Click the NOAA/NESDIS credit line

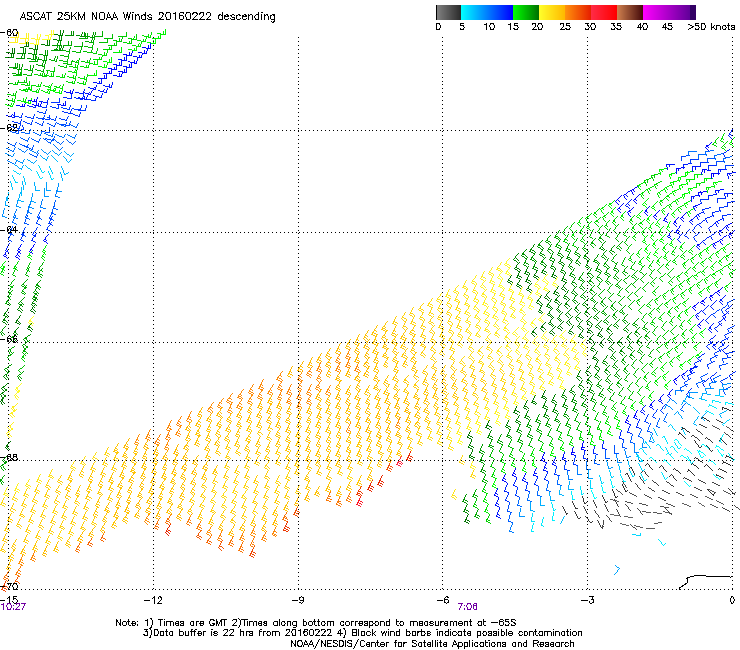point(432,644)
